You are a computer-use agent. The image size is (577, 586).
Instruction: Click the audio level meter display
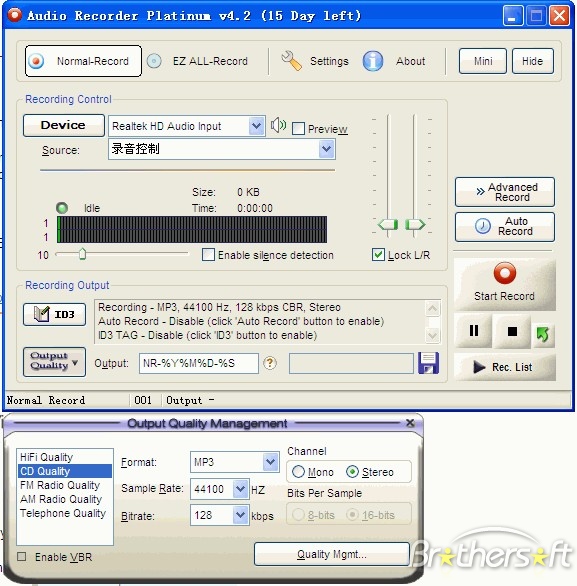click(x=192, y=229)
